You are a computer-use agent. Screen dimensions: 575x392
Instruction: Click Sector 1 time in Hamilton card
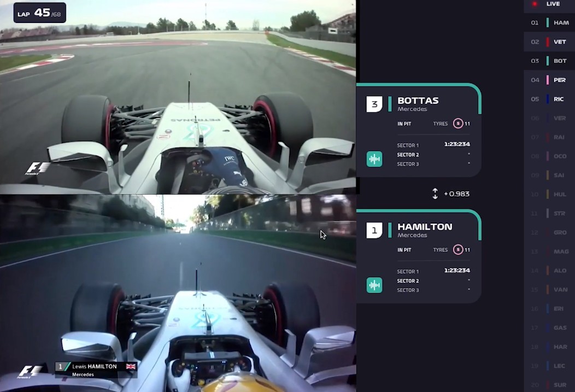[x=457, y=270]
